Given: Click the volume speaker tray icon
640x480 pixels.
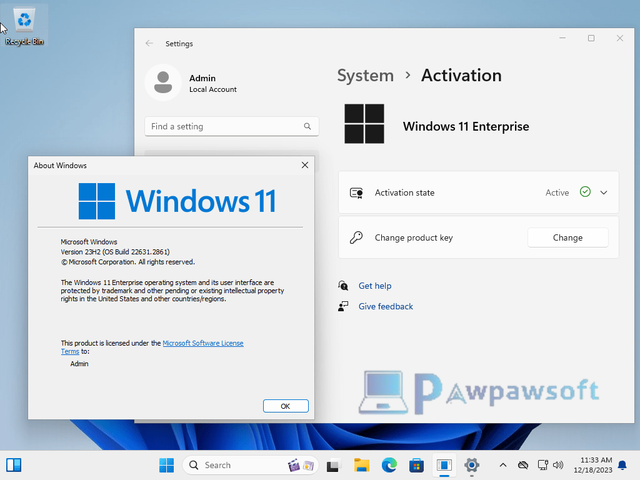Looking at the screenshot, I should tap(558, 465).
